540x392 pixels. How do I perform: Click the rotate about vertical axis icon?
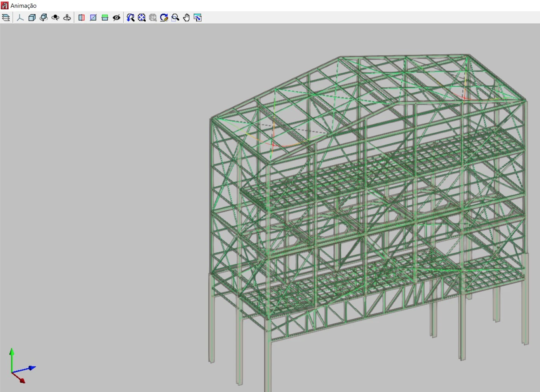point(67,17)
